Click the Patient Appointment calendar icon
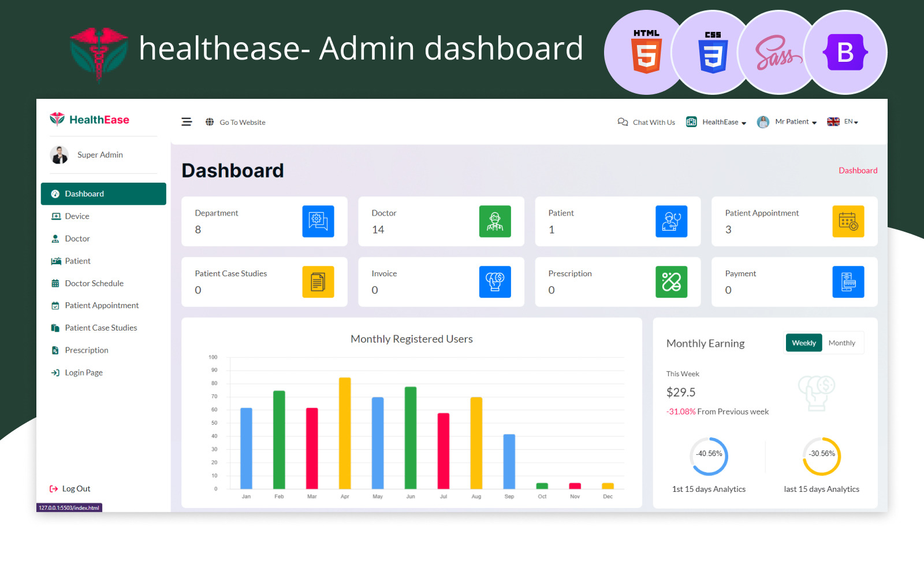The height and width of the screenshot is (578, 924). [x=848, y=221]
